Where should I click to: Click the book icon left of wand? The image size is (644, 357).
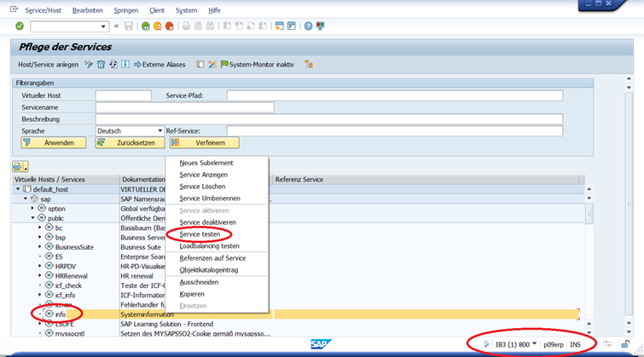tap(200, 65)
